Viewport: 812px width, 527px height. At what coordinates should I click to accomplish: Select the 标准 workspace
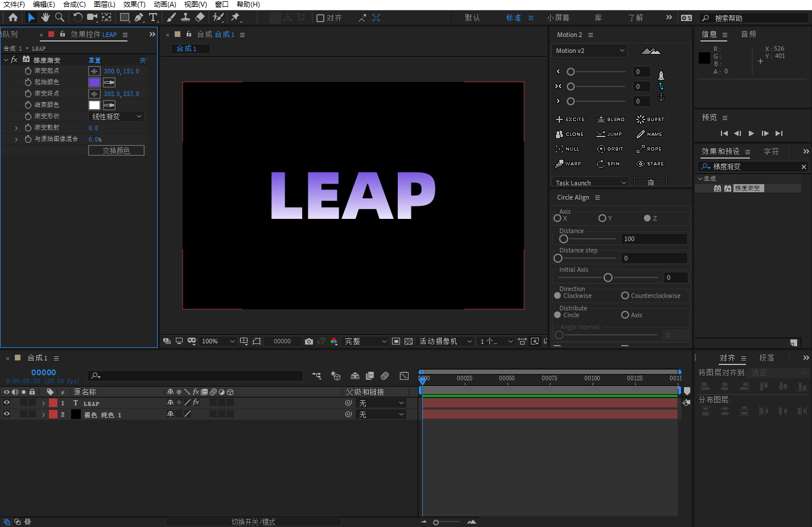pos(514,18)
